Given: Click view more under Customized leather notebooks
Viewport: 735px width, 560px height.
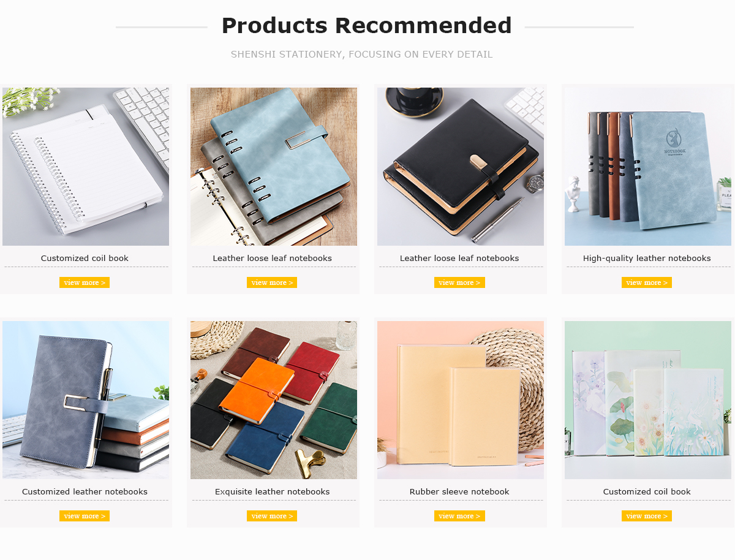Looking at the screenshot, I should coord(85,516).
